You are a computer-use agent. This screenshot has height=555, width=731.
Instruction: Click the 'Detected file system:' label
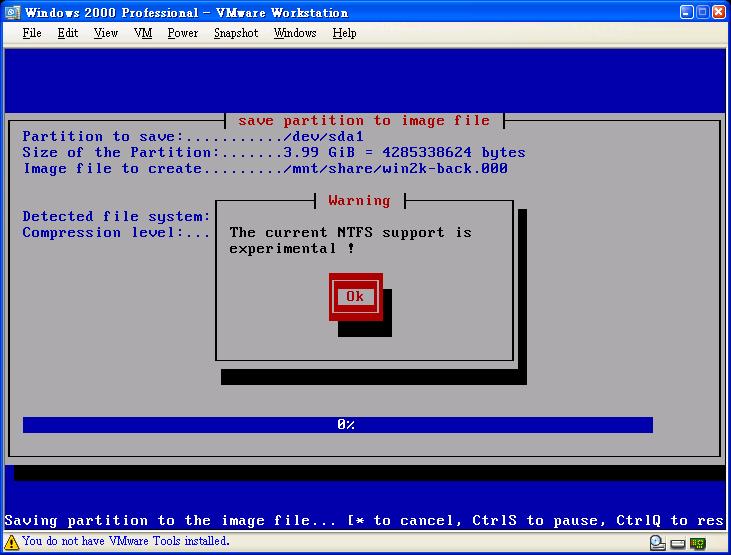coord(116,216)
